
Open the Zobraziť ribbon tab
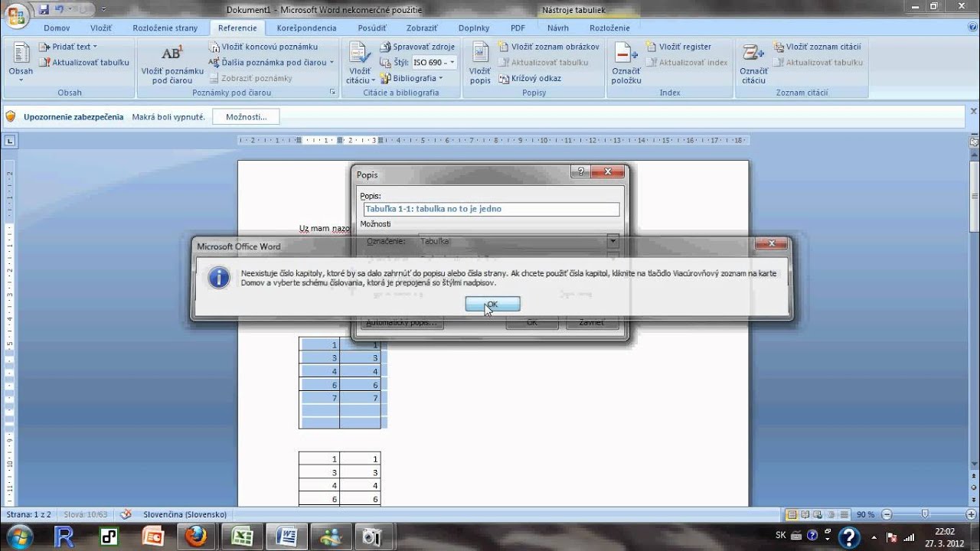click(422, 28)
